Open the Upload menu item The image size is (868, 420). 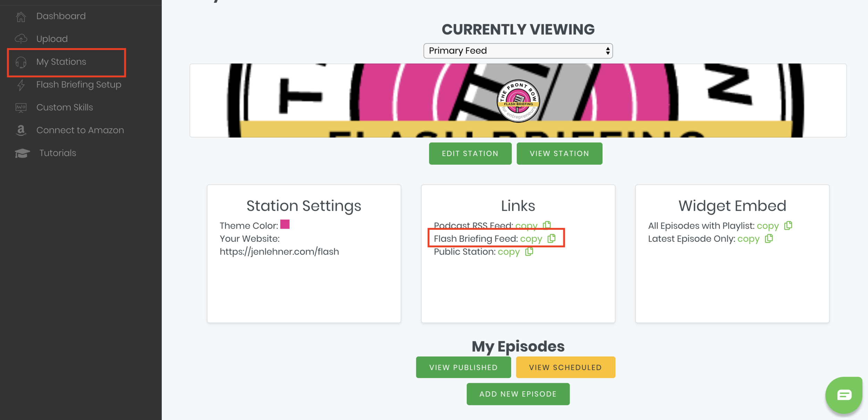tap(52, 39)
